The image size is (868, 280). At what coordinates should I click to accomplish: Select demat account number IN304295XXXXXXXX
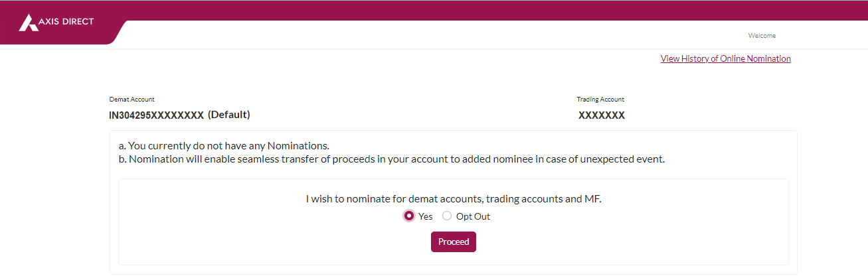[x=156, y=115]
